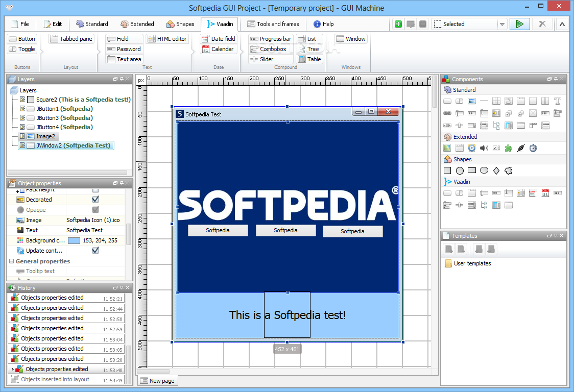
Task: Switch to the Standard ribbon tab
Action: coord(92,24)
